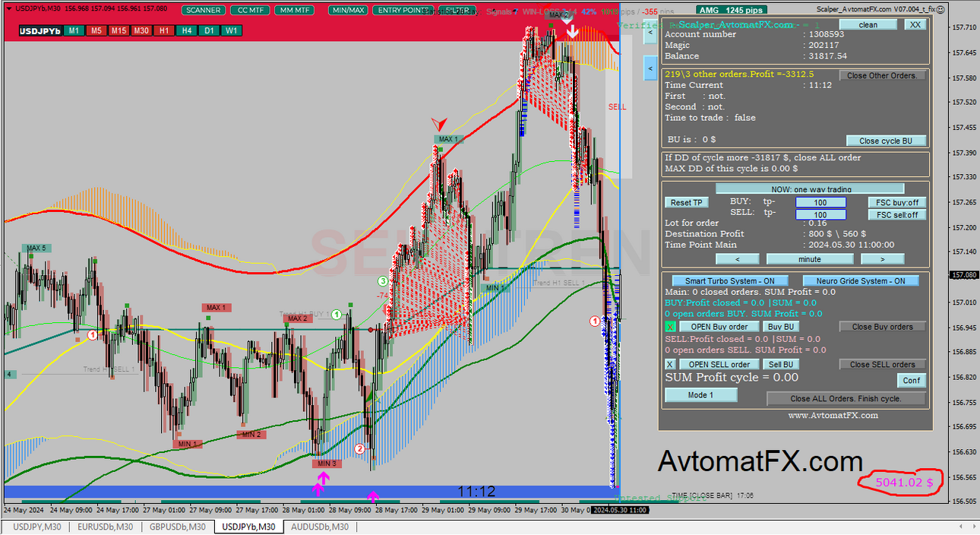This screenshot has width=980, height=535.
Task: Click the BUY tp- input field
Action: 820,202
